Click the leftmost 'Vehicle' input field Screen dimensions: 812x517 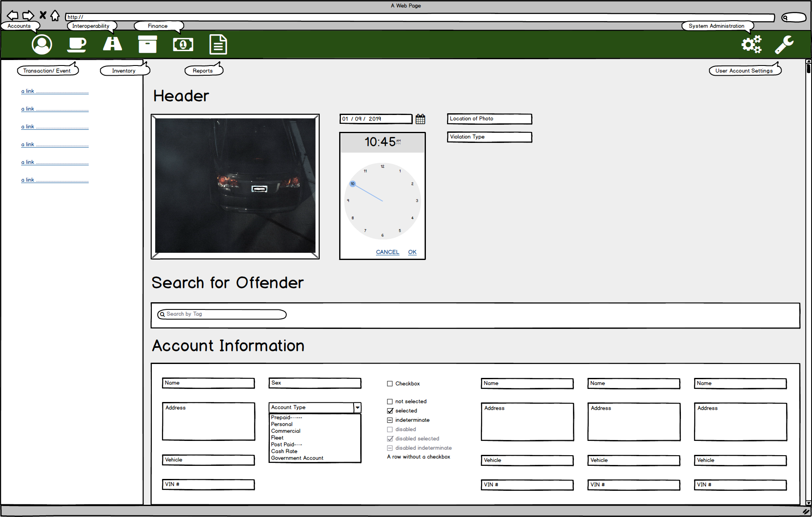[208, 460]
